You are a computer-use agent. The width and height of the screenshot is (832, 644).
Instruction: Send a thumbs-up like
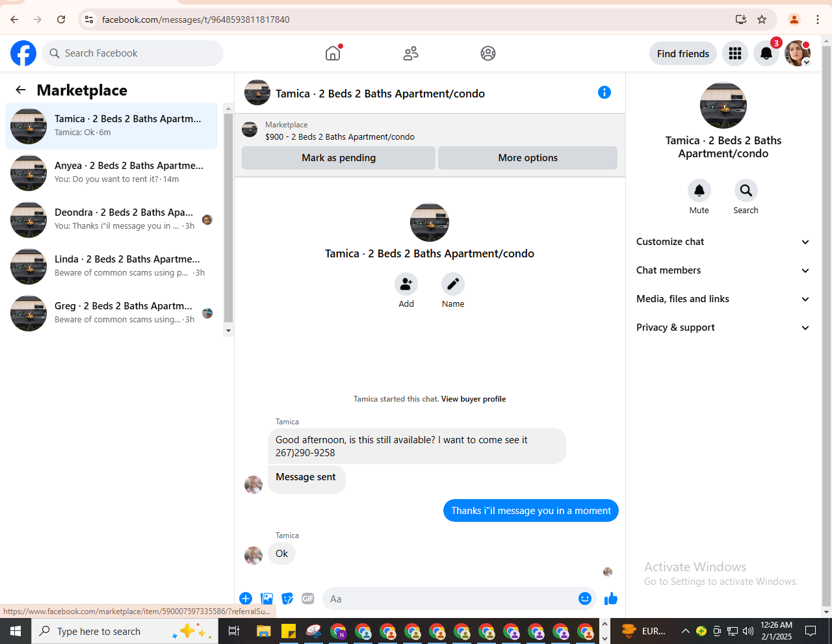[611, 599]
